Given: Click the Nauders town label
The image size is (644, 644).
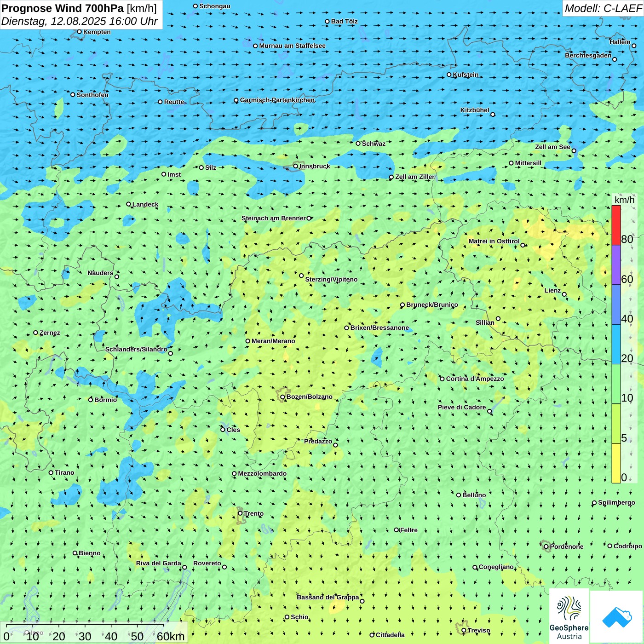Looking at the screenshot, I should (100, 273).
